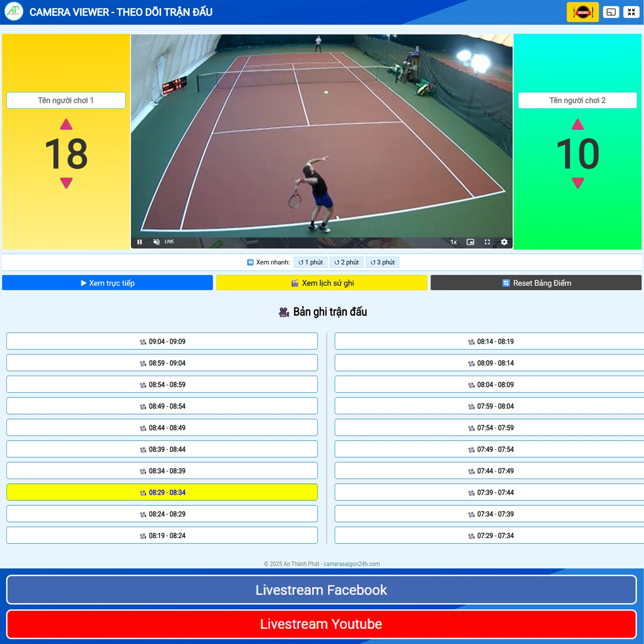Screen dimensions: 644x644
Task: Click the 2 phút quick rewind option
Action: click(x=346, y=262)
